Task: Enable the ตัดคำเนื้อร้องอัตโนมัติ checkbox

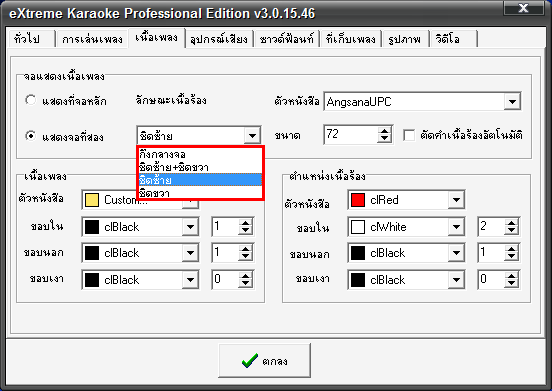Action: (409, 135)
